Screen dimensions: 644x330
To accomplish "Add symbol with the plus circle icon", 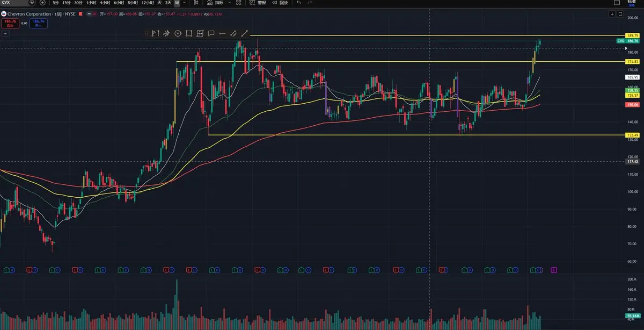I will tap(42, 3).
